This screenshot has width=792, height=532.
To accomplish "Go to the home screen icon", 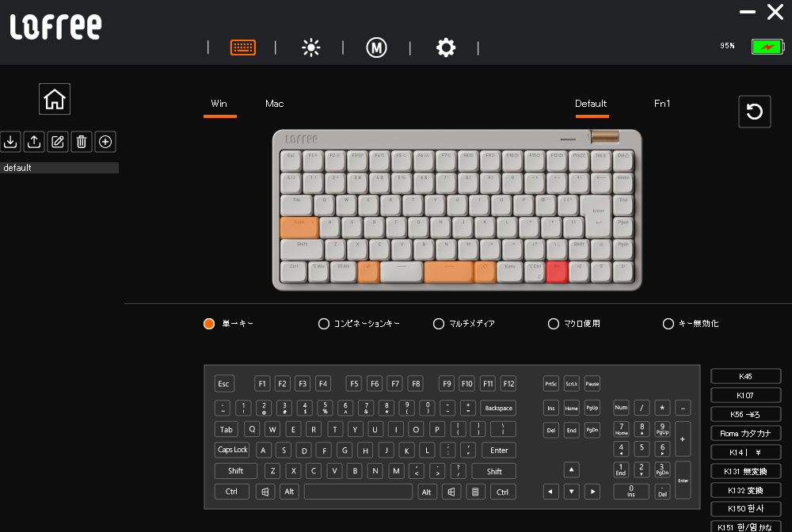I will [x=55, y=99].
